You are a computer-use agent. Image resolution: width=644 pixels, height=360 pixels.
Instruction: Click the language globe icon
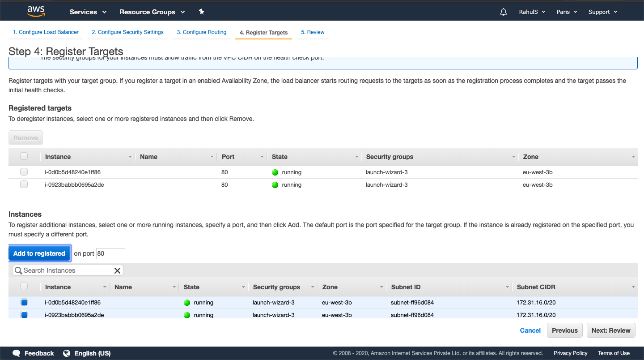[x=67, y=353]
